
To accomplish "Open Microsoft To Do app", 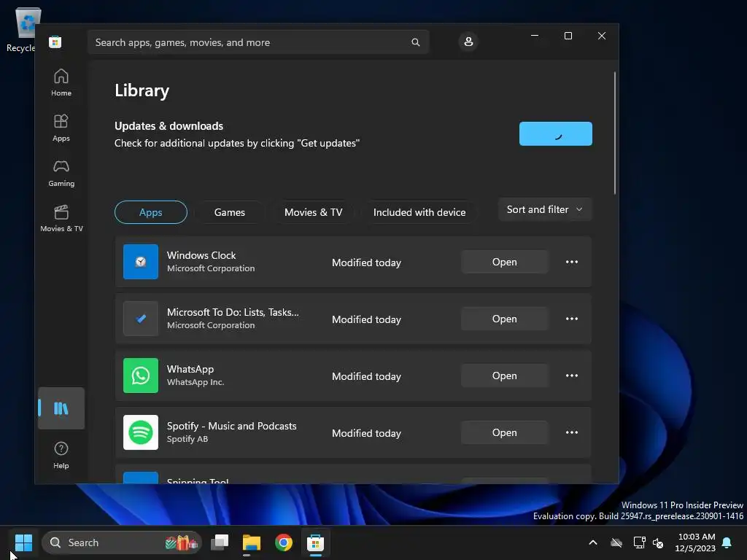I will 505,319.
